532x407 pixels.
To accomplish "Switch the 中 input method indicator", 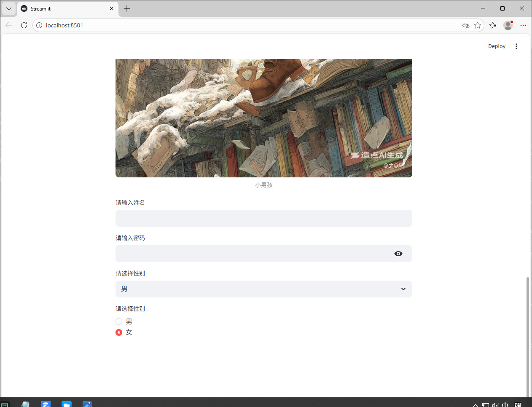I will (505, 404).
